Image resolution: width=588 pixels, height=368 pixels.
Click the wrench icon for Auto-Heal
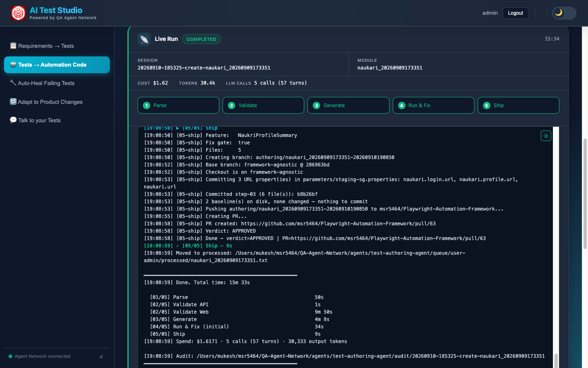coord(13,83)
